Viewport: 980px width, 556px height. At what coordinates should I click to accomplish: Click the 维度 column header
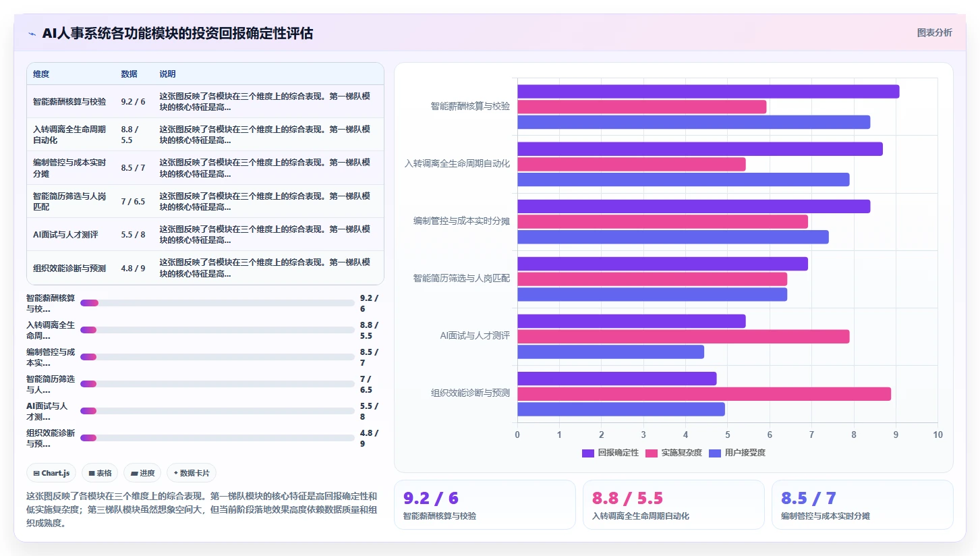41,74
